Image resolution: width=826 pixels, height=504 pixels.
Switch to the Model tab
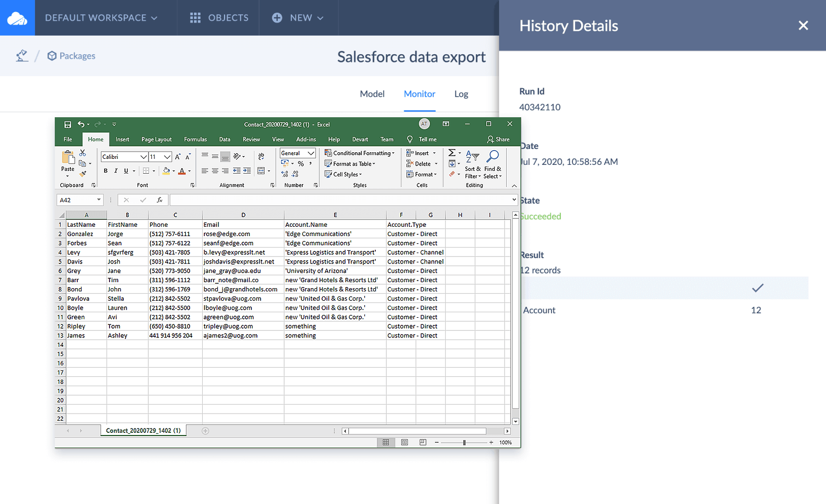point(372,94)
